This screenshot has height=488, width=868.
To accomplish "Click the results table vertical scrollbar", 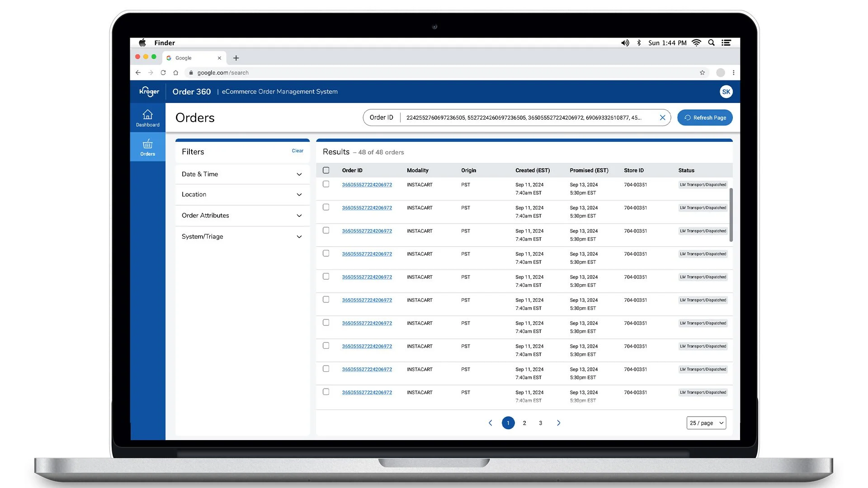I will [x=731, y=215].
